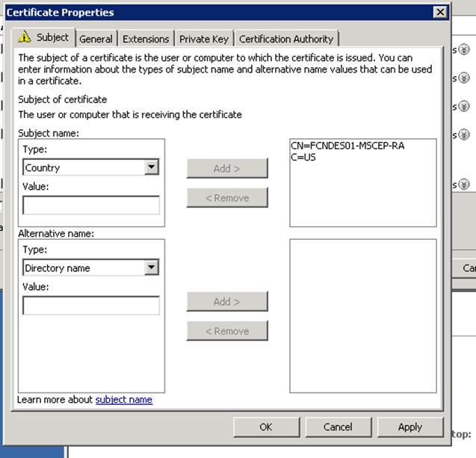Viewport: 476px width, 458px height.
Task: Select the Private Key tab
Action: 204,39
